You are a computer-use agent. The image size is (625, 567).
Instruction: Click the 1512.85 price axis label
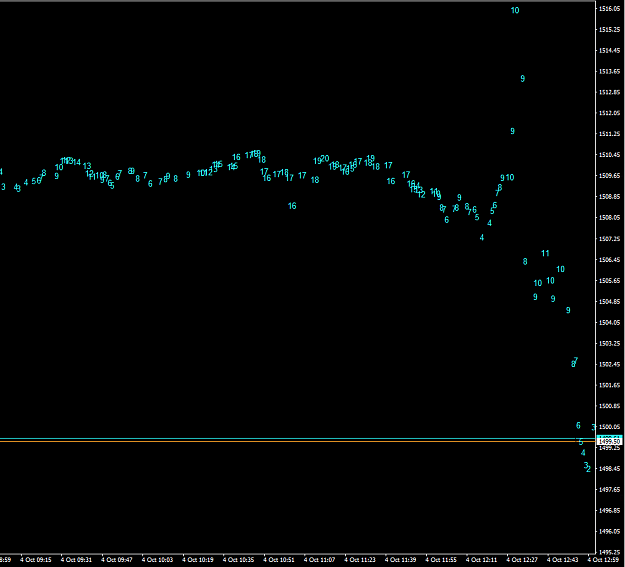(x=609, y=92)
